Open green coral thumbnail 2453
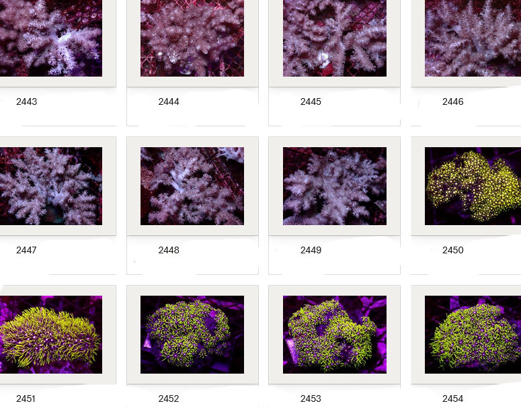Image resolution: width=521 pixels, height=420 pixels. [x=335, y=335]
